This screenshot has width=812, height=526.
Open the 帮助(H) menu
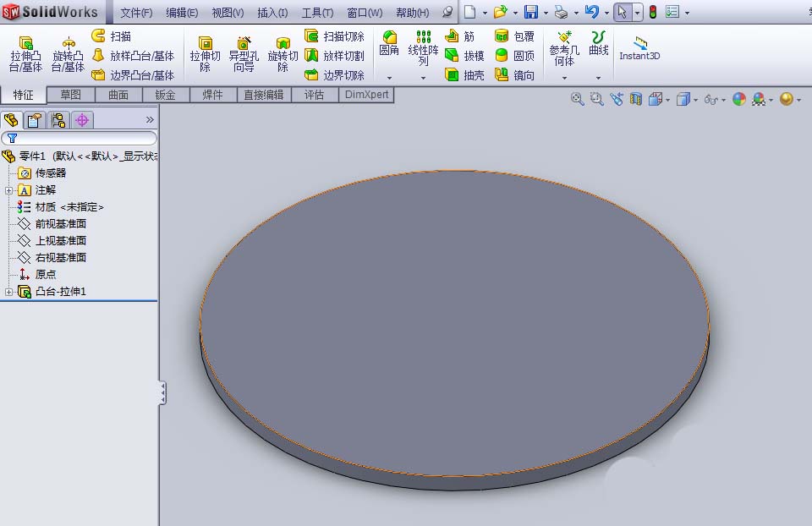point(412,13)
